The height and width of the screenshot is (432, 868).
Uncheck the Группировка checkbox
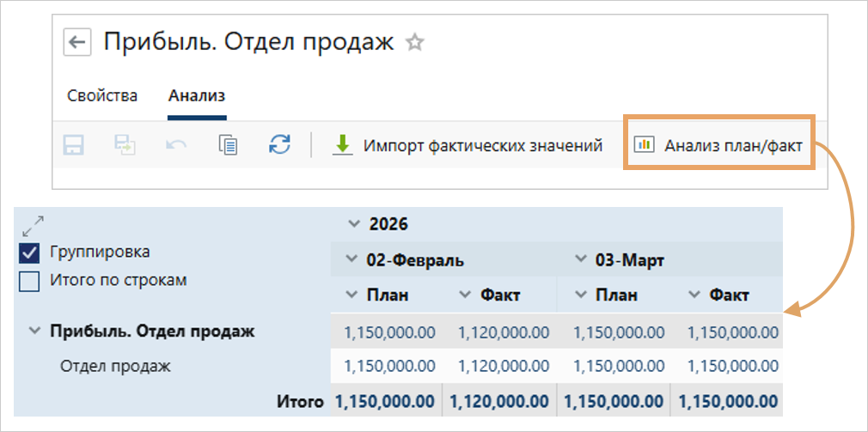pyautogui.click(x=30, y=253)
